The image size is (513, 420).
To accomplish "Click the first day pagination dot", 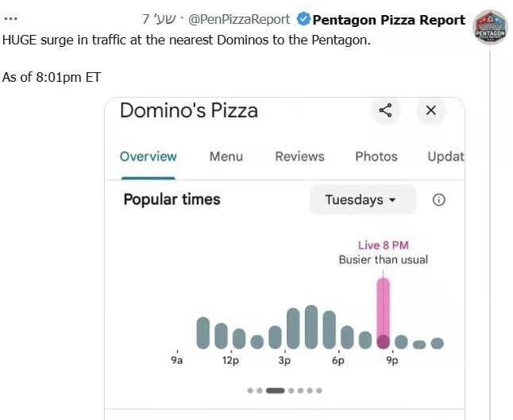I will 250,391.
